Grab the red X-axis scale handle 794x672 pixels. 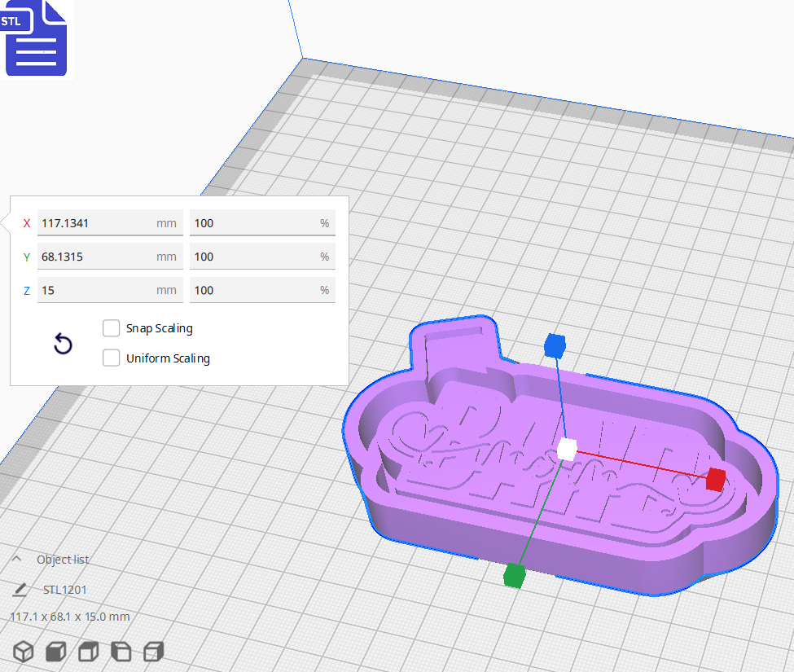714,480
